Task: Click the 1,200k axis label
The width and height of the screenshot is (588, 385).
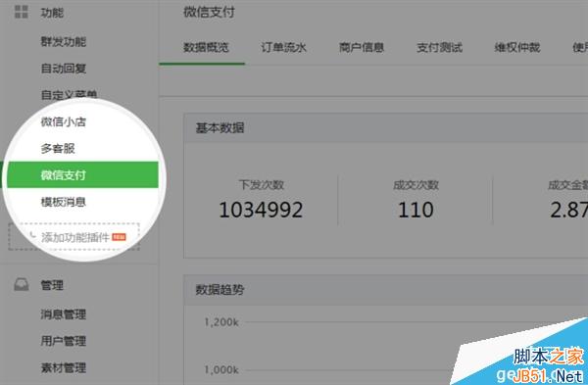Action: (x=221, y=322)
